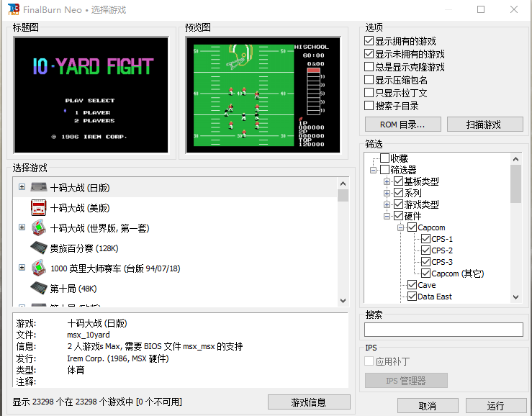532x416 pixels.
Task: Select 十码大战 (美版) in the list
Action: pos(80,208)
